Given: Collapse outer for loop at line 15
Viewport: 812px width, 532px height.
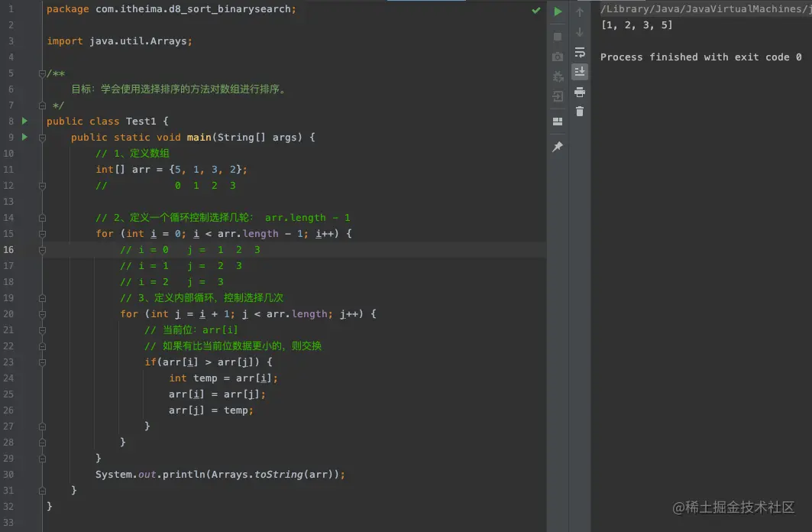Looking at the screenshot, I should (43, 234).
